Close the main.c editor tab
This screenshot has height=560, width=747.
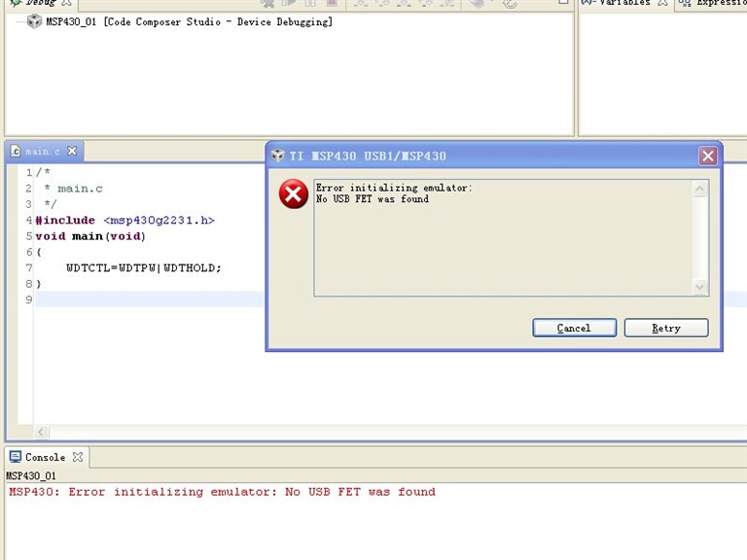pos(72,151)
